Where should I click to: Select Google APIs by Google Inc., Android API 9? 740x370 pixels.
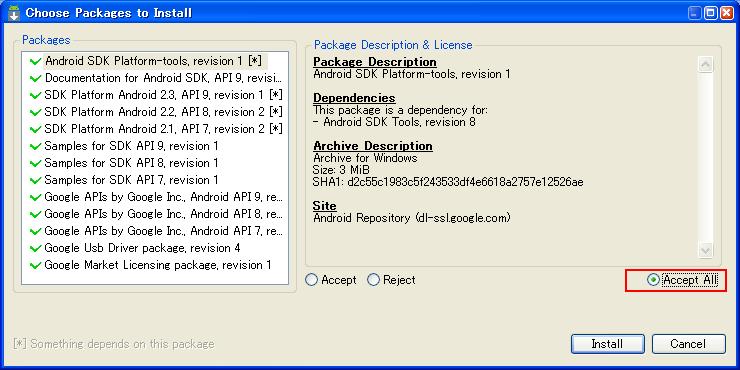155,197
